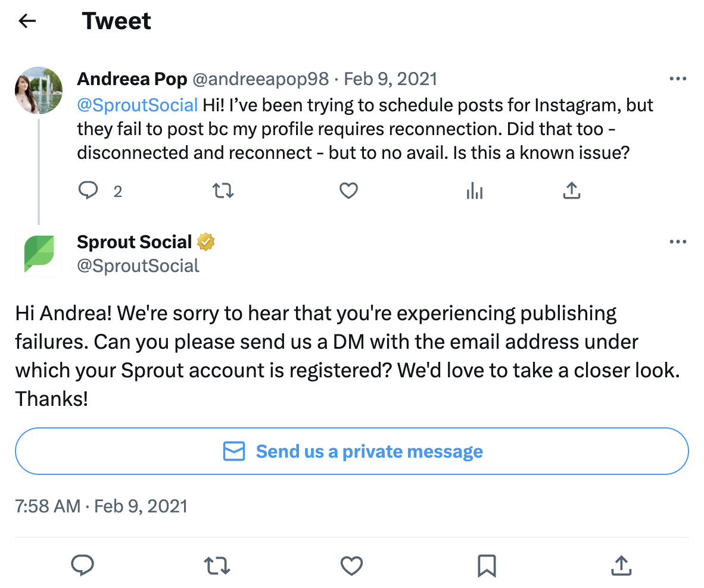Image resolution: width=704 pixels, height=588 pixels.
Task: Share Andreea Pop's tweet
Action: (571, 190)
